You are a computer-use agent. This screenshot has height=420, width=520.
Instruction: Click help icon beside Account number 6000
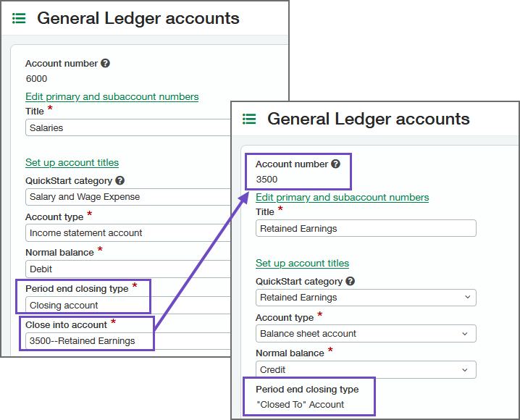coord(105,64)
